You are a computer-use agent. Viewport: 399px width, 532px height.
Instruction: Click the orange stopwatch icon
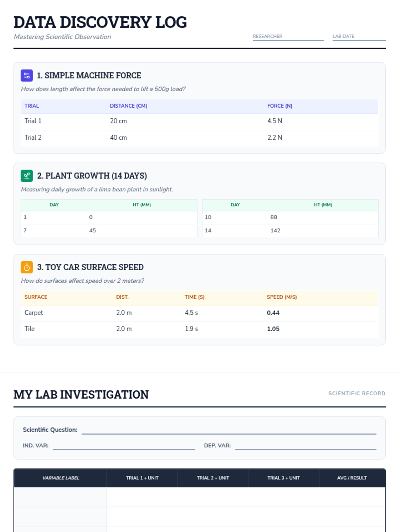pyautogui.click(x=27, y=267)
